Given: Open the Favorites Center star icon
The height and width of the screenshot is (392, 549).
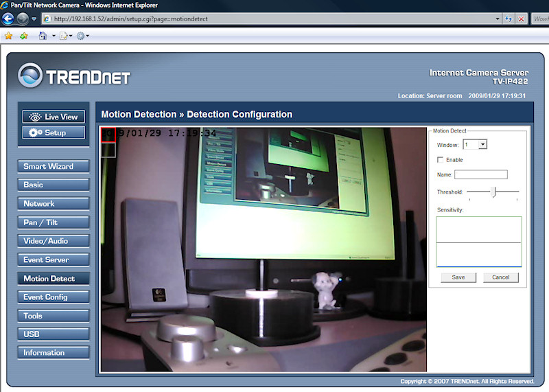Looking at the screenshot, I should pyautogui.click(x=8, y=36).
